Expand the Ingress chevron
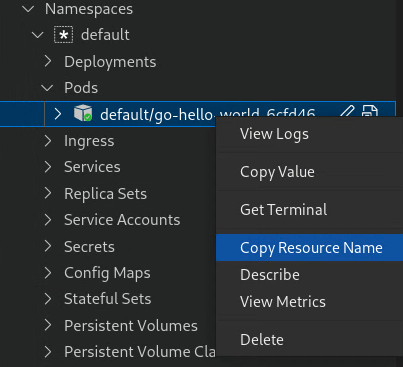Image resolution: width=403 pixels, height=367 pixels. (48, 141)
